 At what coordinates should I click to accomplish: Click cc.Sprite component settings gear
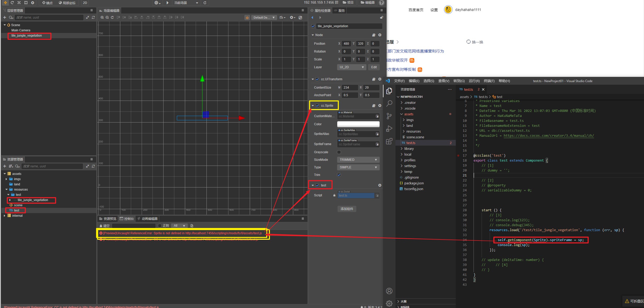coord(380,106)
